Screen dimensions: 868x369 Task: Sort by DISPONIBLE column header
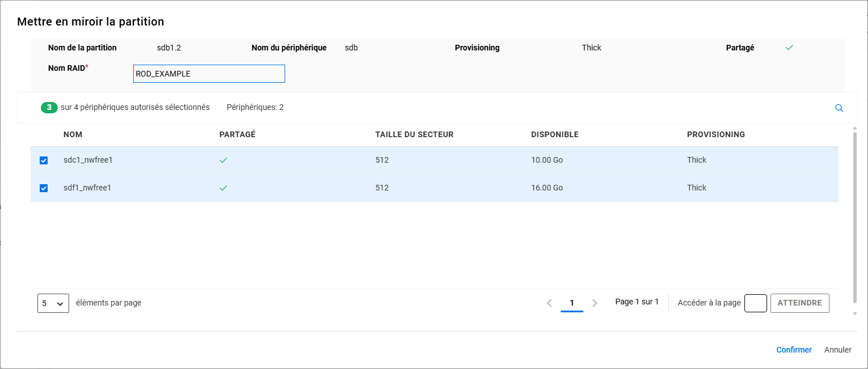[x=554, y=135]
